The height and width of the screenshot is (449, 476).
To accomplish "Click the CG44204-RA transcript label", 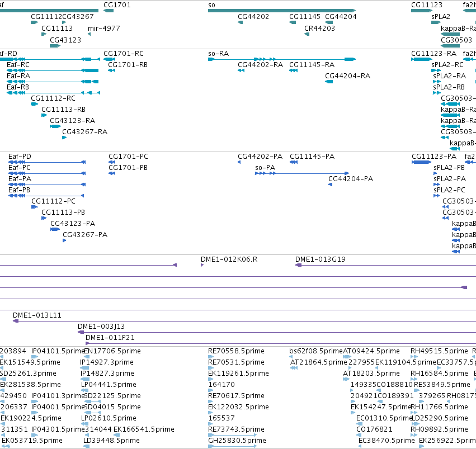I will [347, 76].
